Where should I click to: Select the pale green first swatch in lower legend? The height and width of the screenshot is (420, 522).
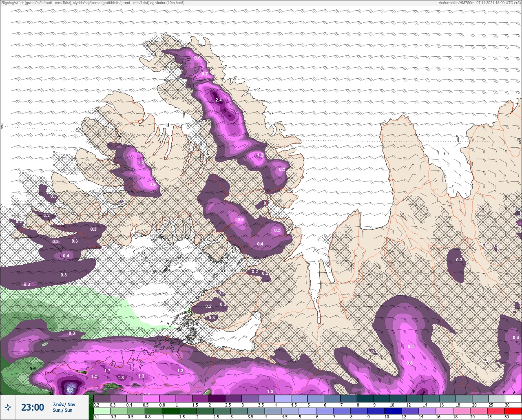(102, 411)
